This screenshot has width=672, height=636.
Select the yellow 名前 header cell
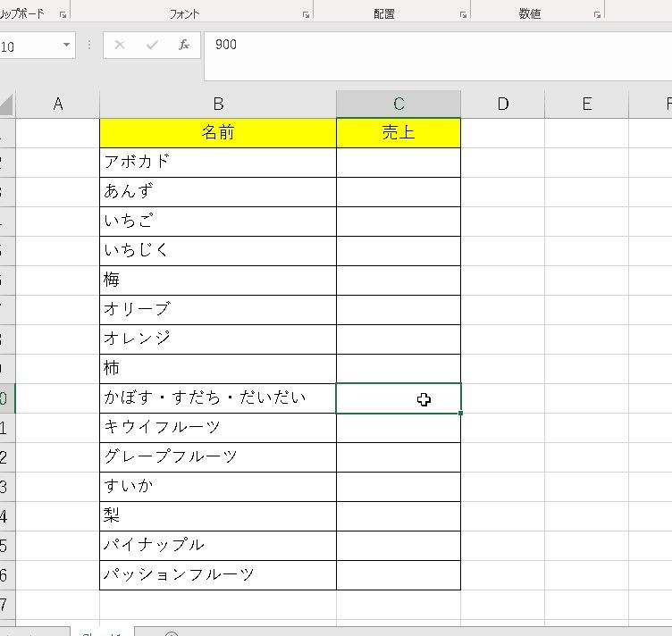click(217, 132)
